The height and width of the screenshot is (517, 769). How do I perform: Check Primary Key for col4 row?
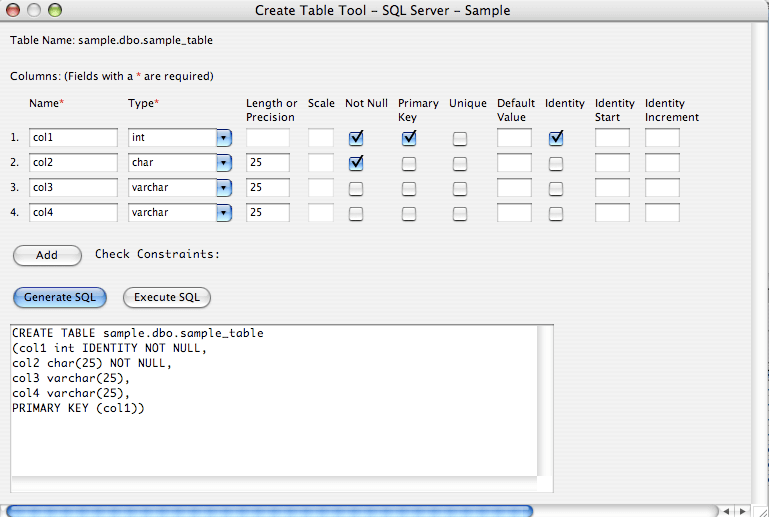click(409, 213)
